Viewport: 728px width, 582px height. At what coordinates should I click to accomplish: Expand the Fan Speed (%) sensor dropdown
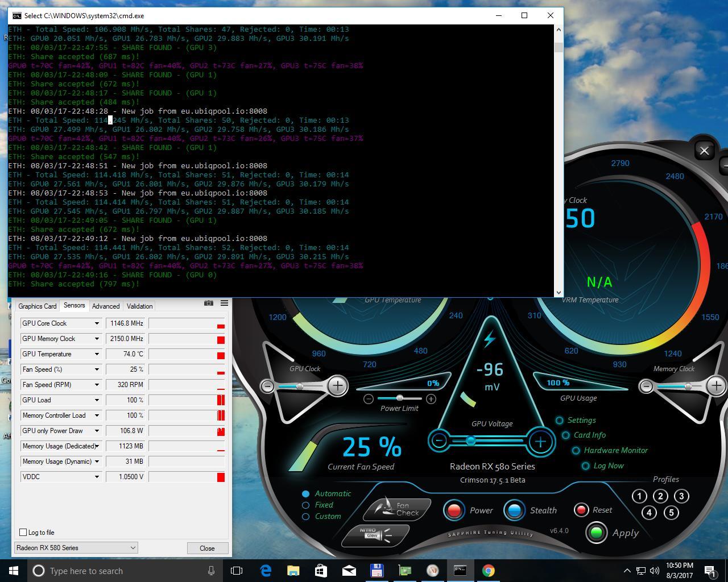(97, 369)
